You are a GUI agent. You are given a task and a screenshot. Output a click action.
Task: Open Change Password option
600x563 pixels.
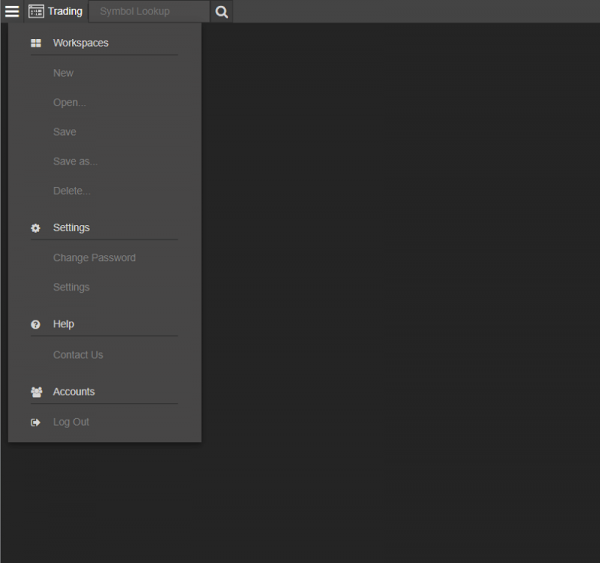[95, 258]
